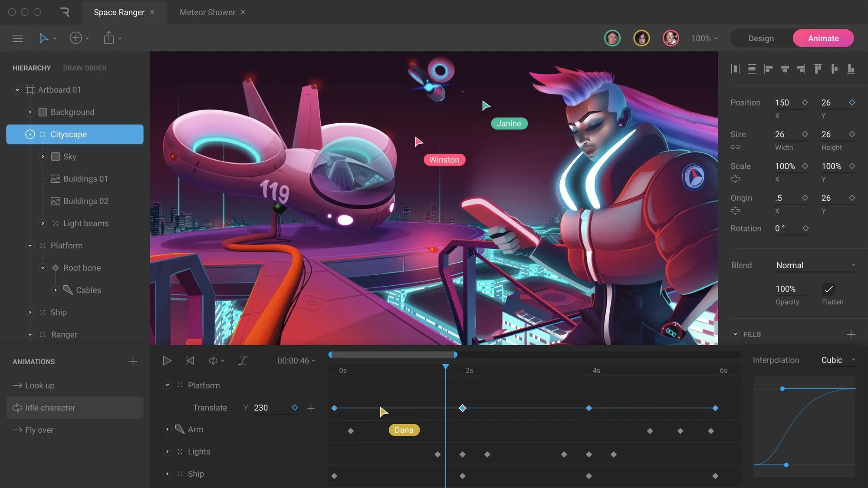Toggle Position X keyframe diamond
Screen dimensions: 868x488
point(805,102)
